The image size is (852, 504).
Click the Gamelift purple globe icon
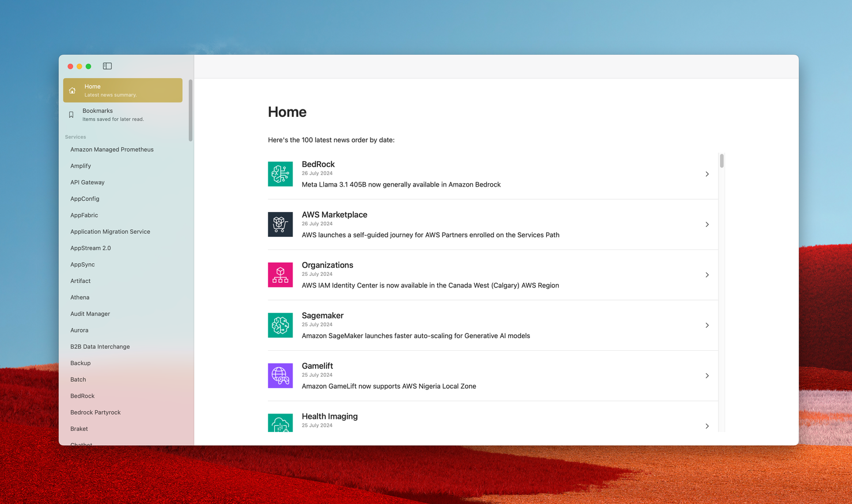pos(280,376)
